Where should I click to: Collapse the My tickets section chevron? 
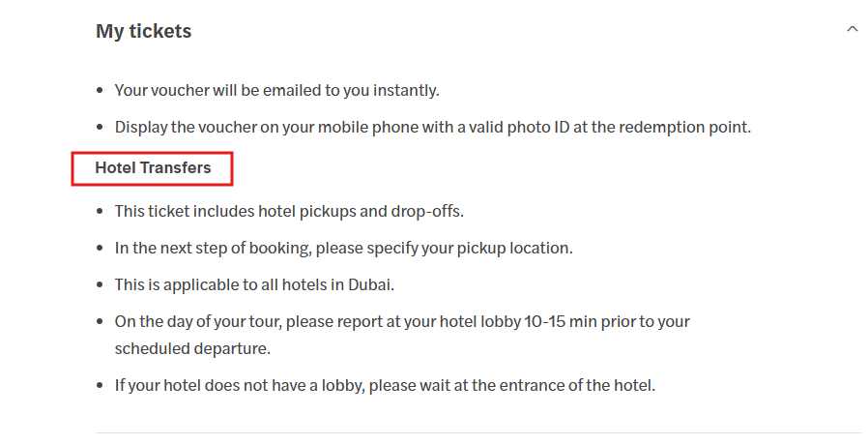click(852, 30)
